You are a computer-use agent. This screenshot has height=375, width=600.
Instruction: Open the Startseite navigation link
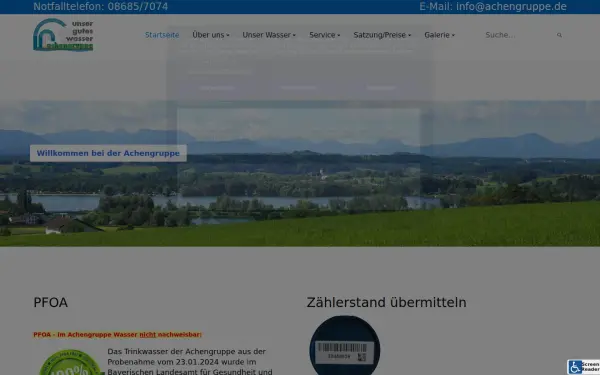point(162,35)
